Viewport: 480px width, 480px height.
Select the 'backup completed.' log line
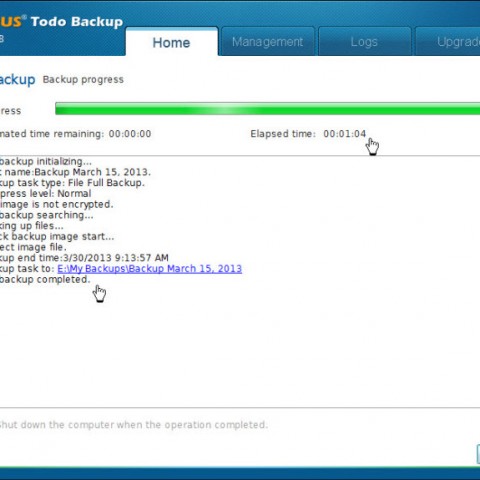[45, 279]
